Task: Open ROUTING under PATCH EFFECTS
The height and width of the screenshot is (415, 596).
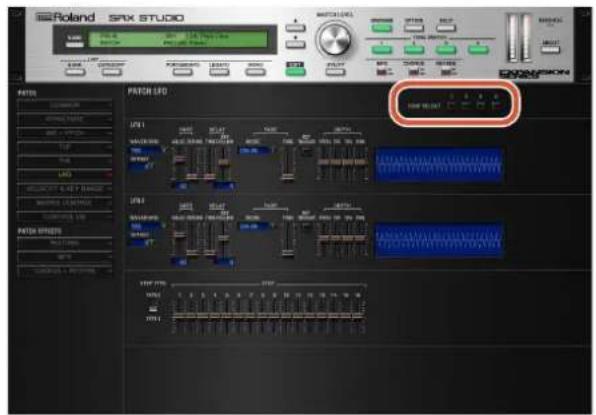Action: 65,243
